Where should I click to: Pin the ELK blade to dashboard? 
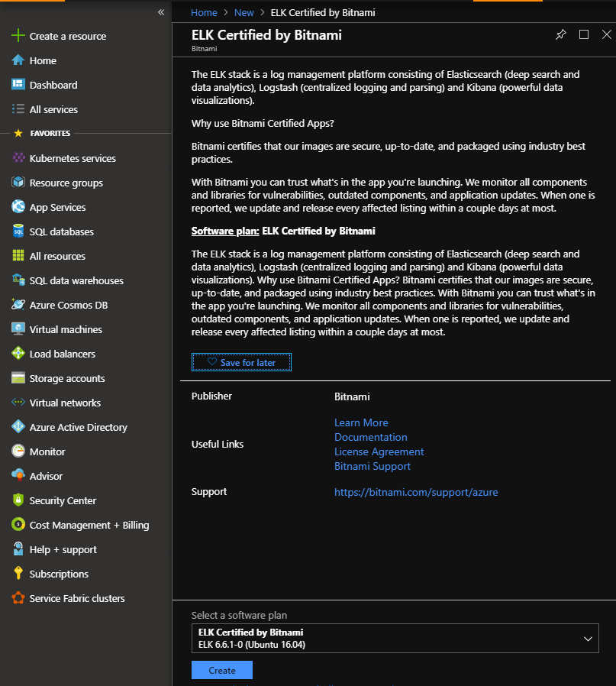pyautogui.click(x=561, y=34)
